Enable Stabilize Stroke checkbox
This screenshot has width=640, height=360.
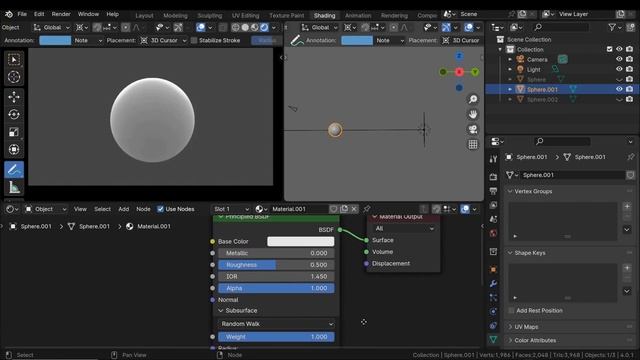(194, 40)
